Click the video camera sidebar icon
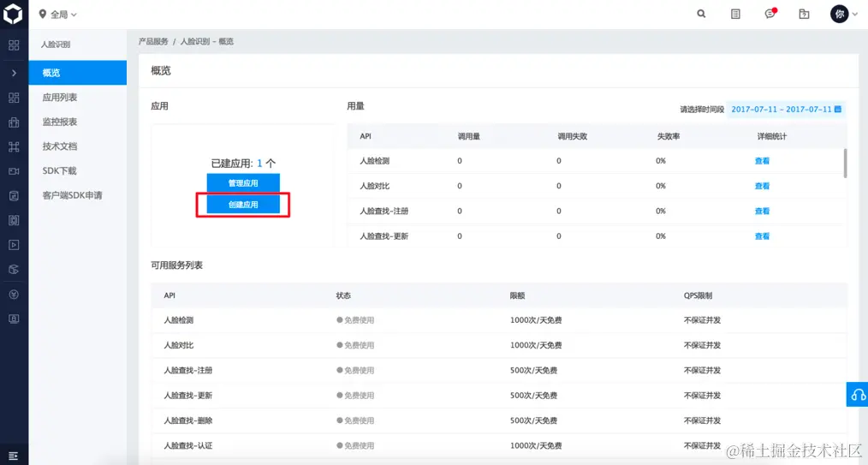The height and width of the screenshot is (465, 868). click(14, 171)
